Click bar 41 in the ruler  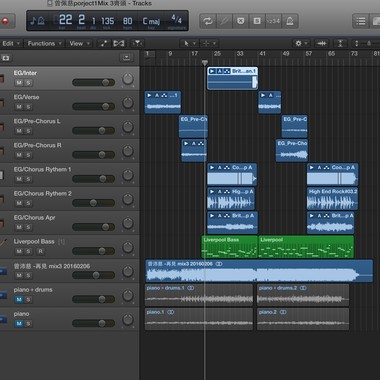click(263, 54)
